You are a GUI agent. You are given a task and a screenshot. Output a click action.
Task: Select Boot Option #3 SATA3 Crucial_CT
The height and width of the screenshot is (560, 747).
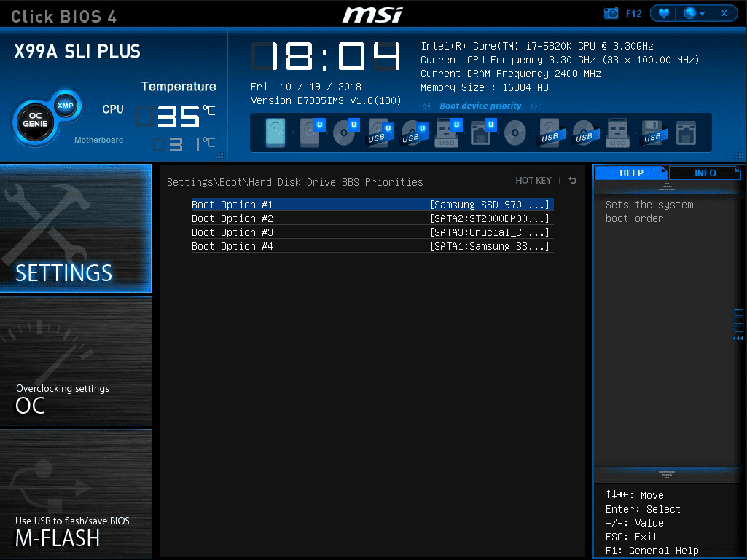[372, 232]
